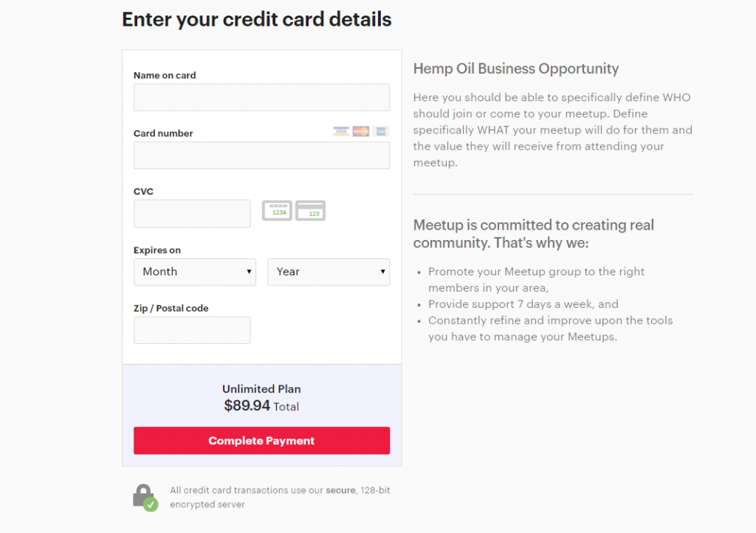The width and height of the screenshot is (756, 533).
Task: Click the Visa card icon
Action: coord(341,131)
